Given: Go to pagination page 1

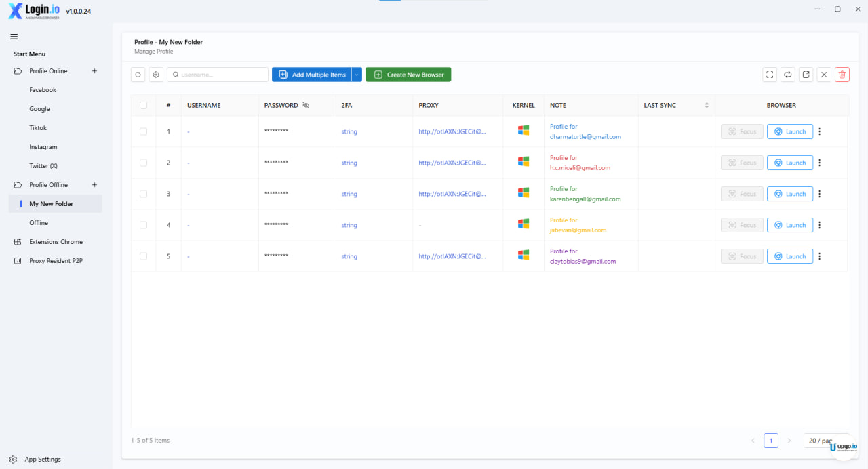Looking at the screenshot, I should pyautogui.click(x=771, y=441).
